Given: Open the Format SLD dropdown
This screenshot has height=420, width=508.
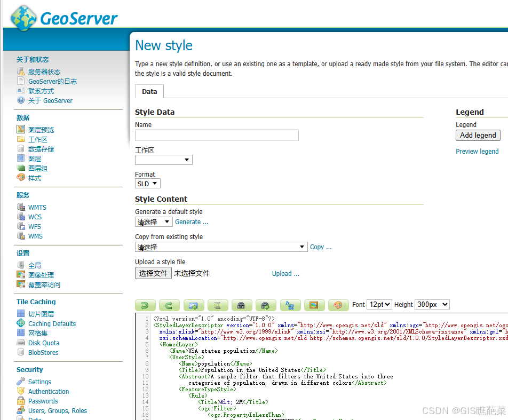Looking at the screenshot, I should point(147,184).
